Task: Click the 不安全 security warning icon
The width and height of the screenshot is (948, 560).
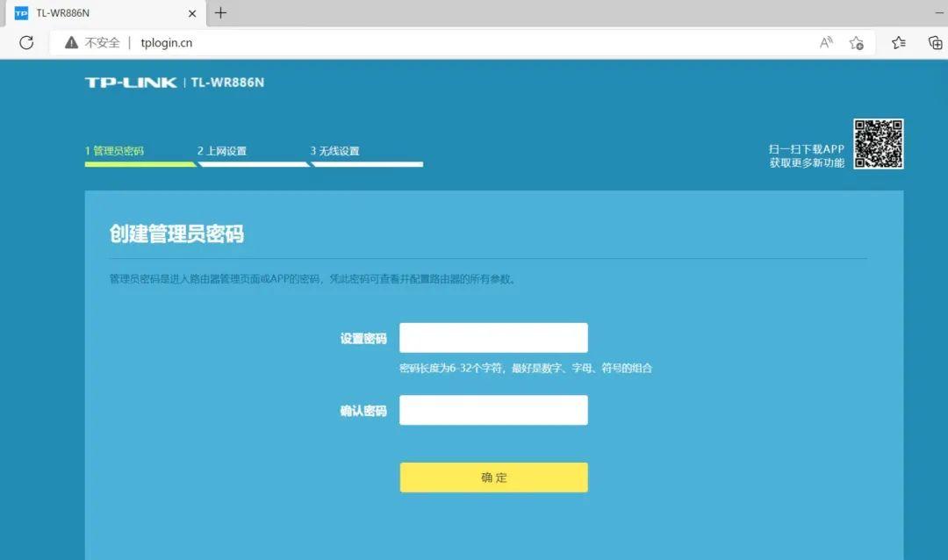Action: point(71,42)
